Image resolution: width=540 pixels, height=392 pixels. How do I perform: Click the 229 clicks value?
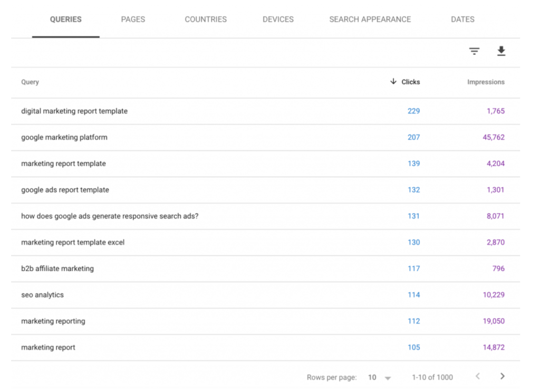[x=413, y=111]
